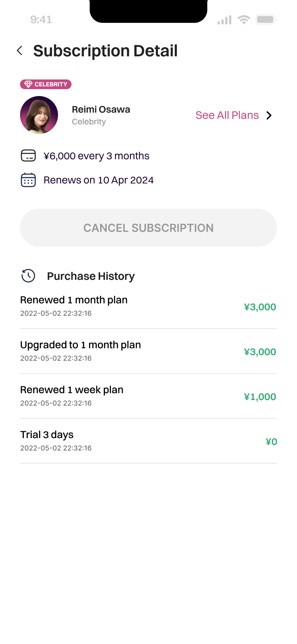Tap the Wi-Fi status icon
297x644 pixels.
point(244,20)
